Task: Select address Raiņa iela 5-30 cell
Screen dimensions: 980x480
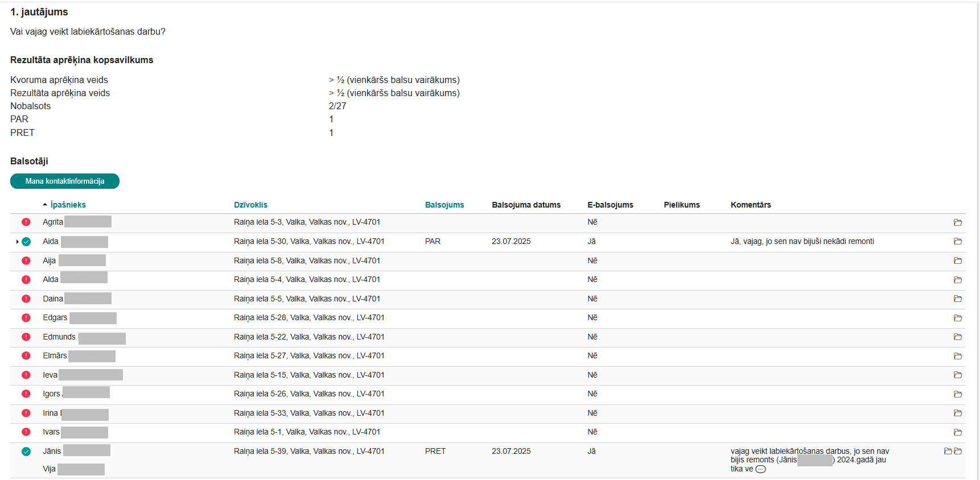Action: pos(309,242)
